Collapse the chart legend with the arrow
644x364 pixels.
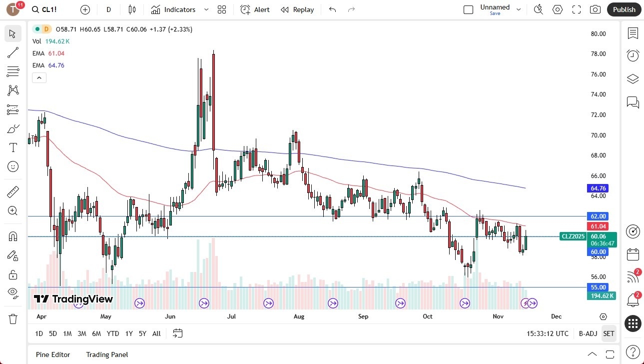click(39, 77)
